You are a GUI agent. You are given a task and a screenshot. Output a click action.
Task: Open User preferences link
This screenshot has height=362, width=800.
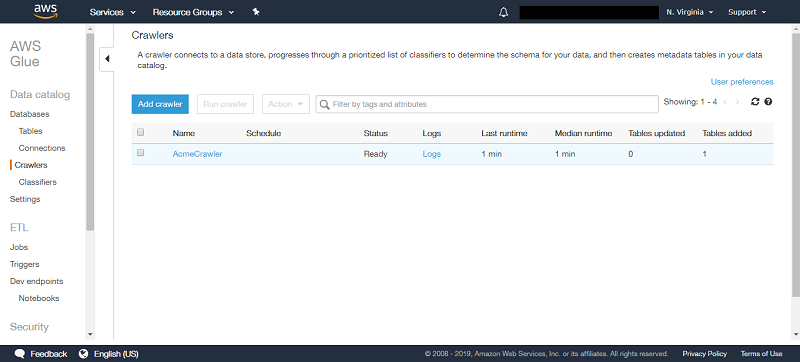pos(742,82)
